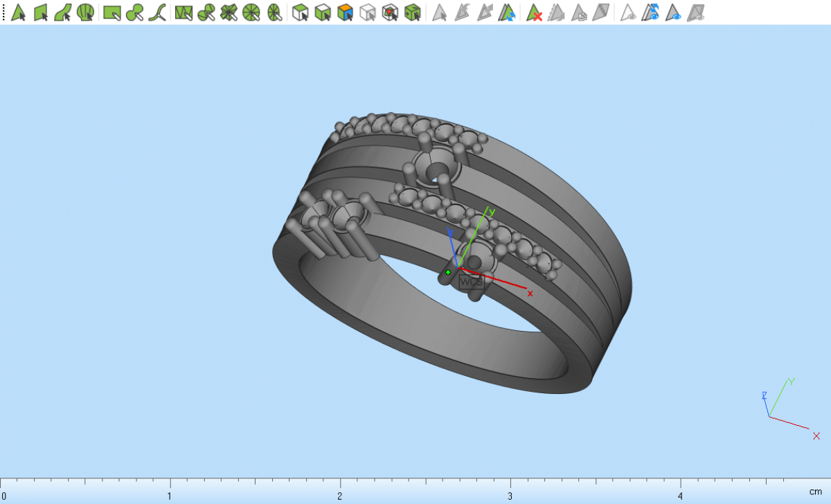This screenshot has width=831, height=504.
Task: Select the first white cube part tool
Action: [300, 12]
